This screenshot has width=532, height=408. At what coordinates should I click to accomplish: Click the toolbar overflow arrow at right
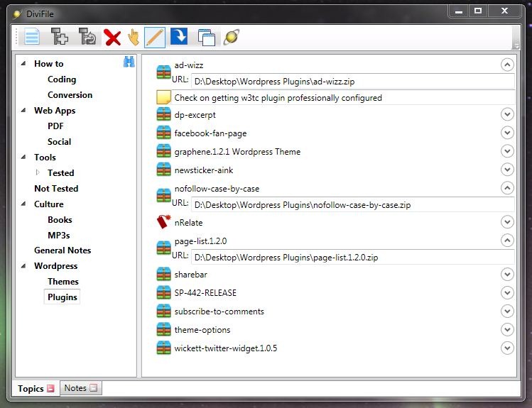516,45
